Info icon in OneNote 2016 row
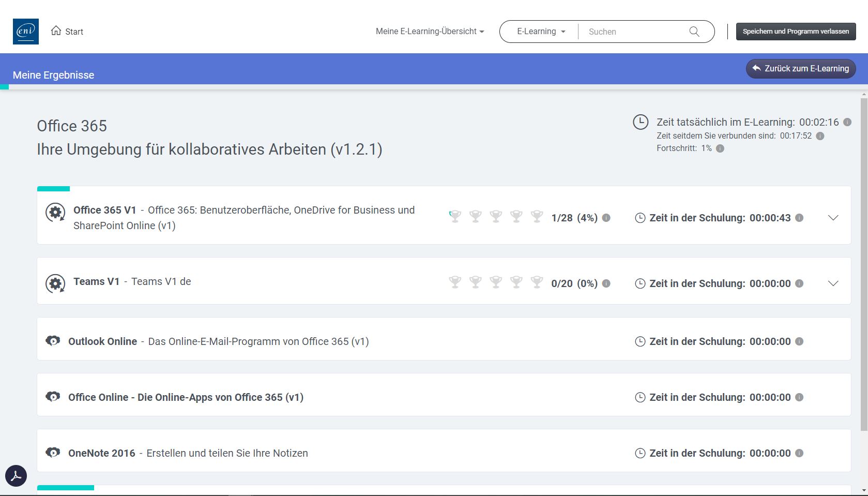 (799, 453)
